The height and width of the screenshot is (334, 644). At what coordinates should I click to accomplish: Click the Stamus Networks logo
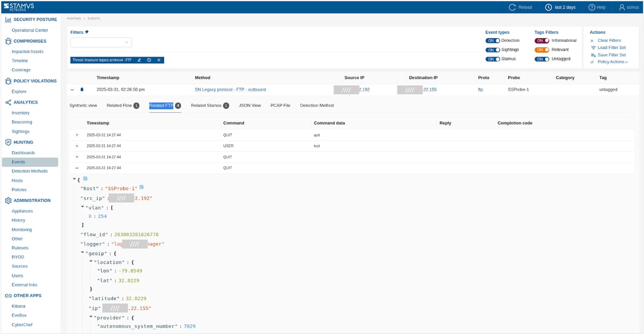tap(19, 7)
